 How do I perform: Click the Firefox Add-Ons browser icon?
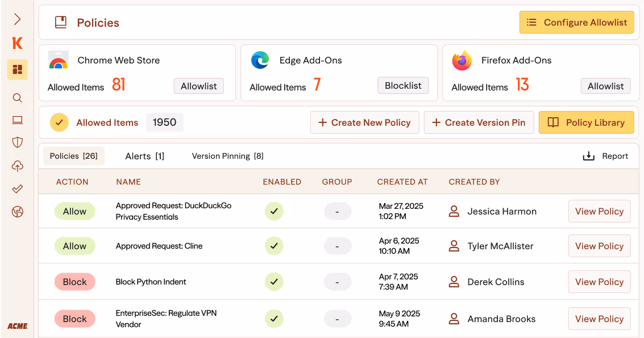[462, 60]
